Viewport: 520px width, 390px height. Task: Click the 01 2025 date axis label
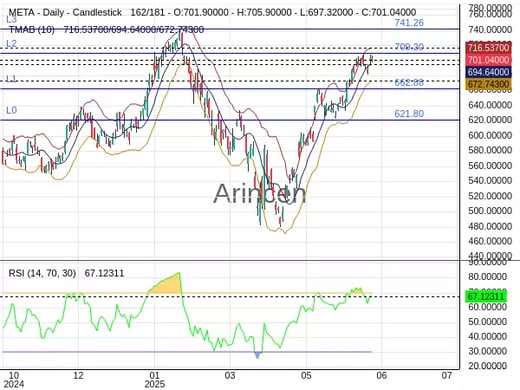click(155, 380)
